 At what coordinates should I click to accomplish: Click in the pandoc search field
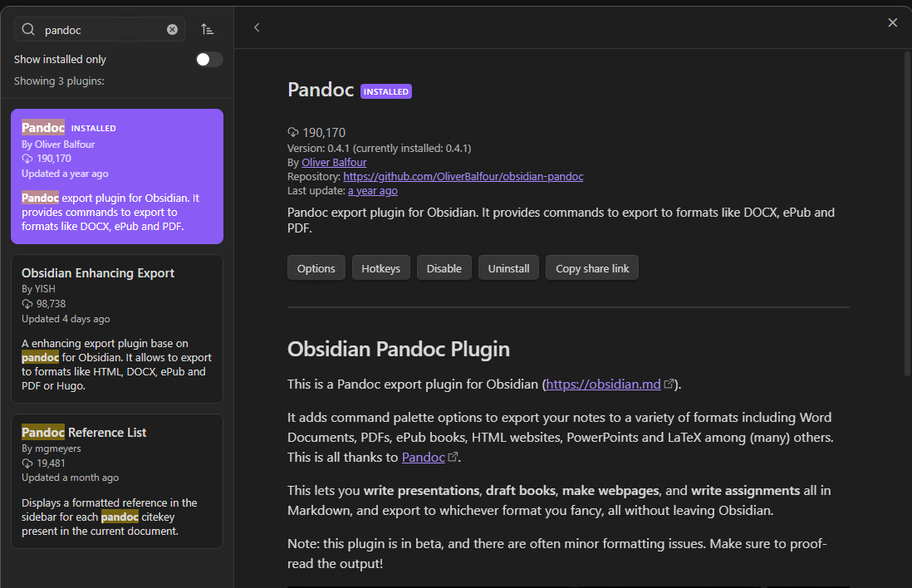tap(100, 30)
